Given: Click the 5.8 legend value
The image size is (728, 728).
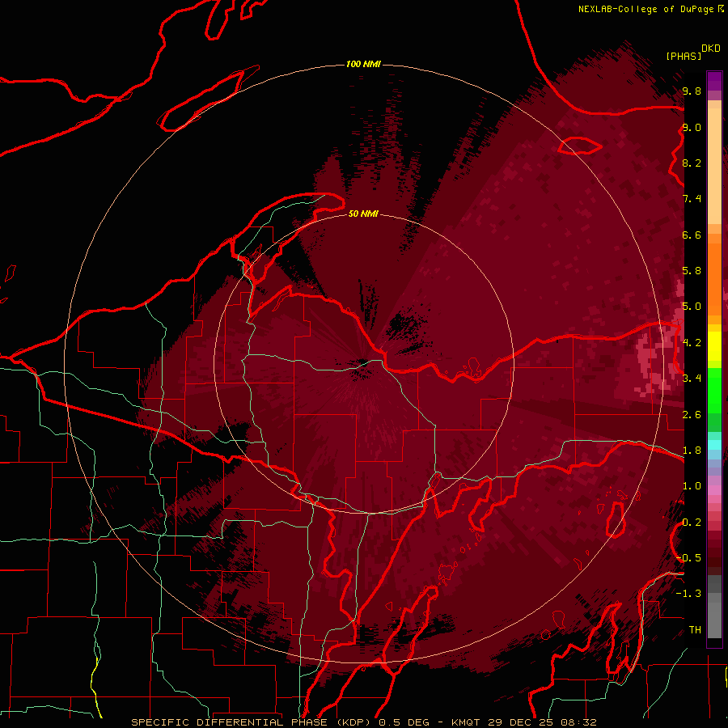Looking at the screenshot, I should pos(692,270).
